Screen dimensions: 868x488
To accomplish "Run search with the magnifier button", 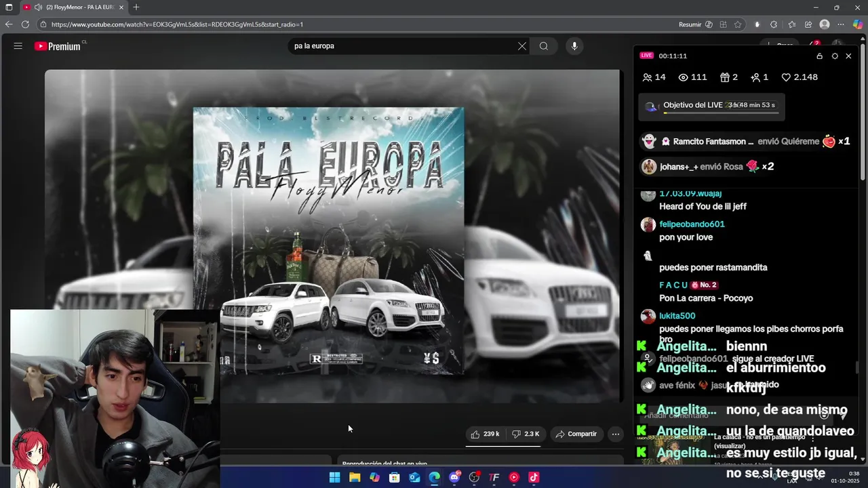I will (544, 46).
